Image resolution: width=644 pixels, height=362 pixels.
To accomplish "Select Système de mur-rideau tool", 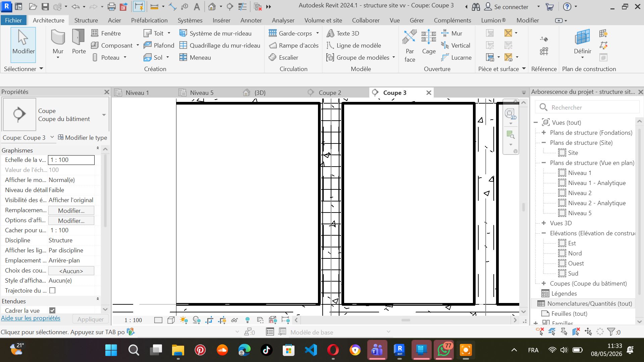I will tap(215, 33).
